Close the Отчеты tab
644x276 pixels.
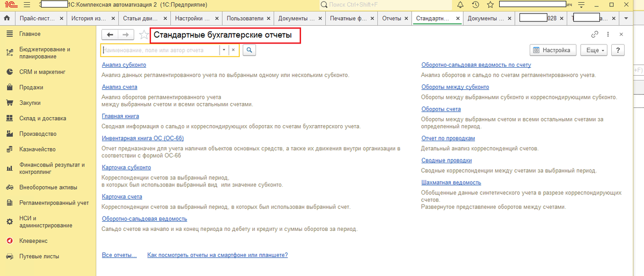[407, 18]
